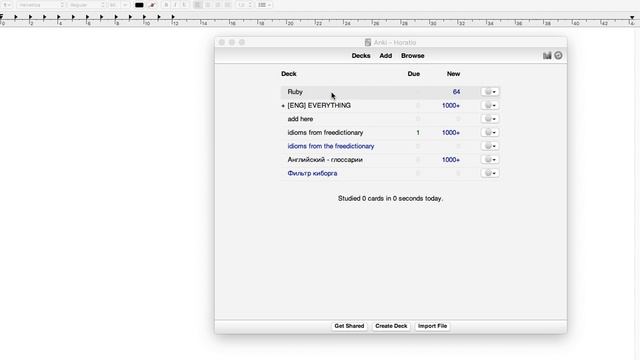Open paragraph styles dropdown in background editor
The width and height of the screenshot is (640, 360).
(x=7, y=5)
